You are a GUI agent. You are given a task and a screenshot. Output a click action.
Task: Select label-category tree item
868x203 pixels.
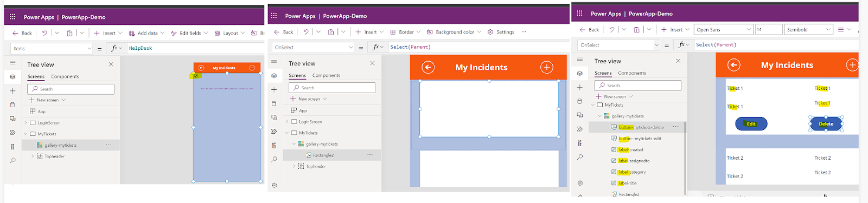pyautogui.click(x=632, y=172)
